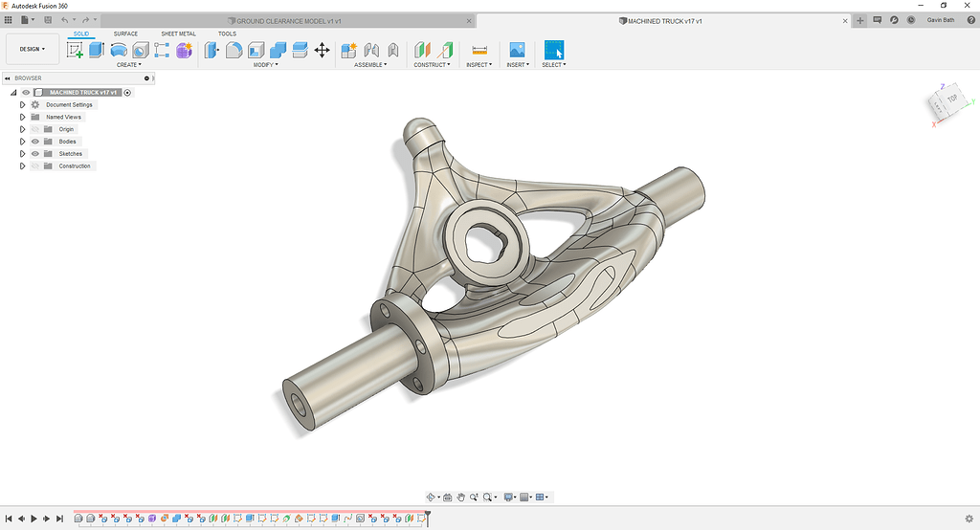The height and width of the screenshot is (530, 980).
Task: Click the New Component icon
Action: click(x=348, y=50)
